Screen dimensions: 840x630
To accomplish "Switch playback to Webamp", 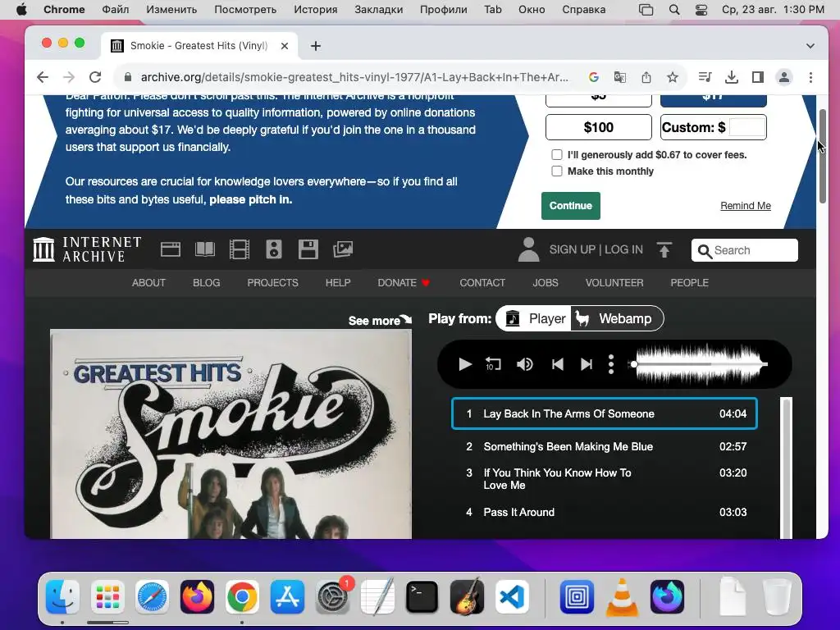I will [617, 319].
